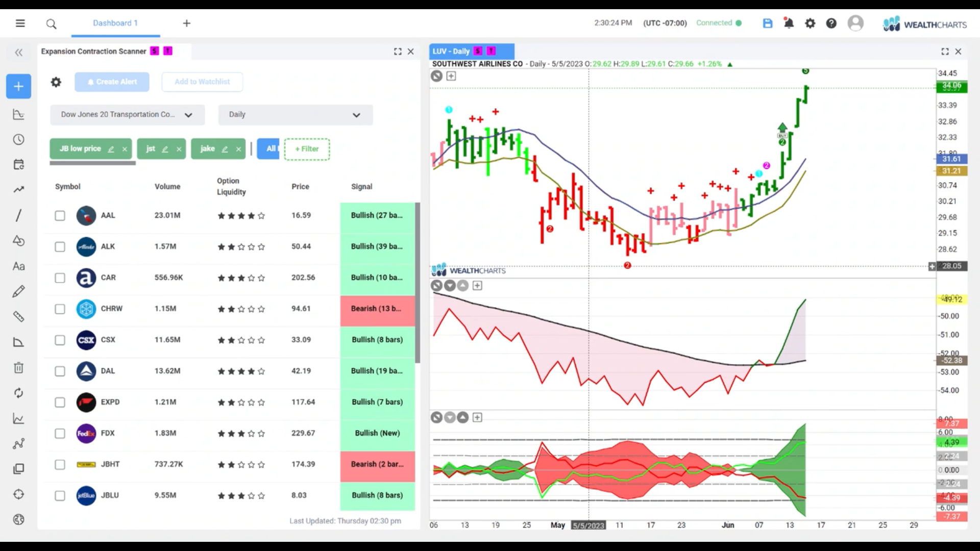Screen dimensions: 980x551
Task: Open the help question mark icon
Action: click(831, 23)
